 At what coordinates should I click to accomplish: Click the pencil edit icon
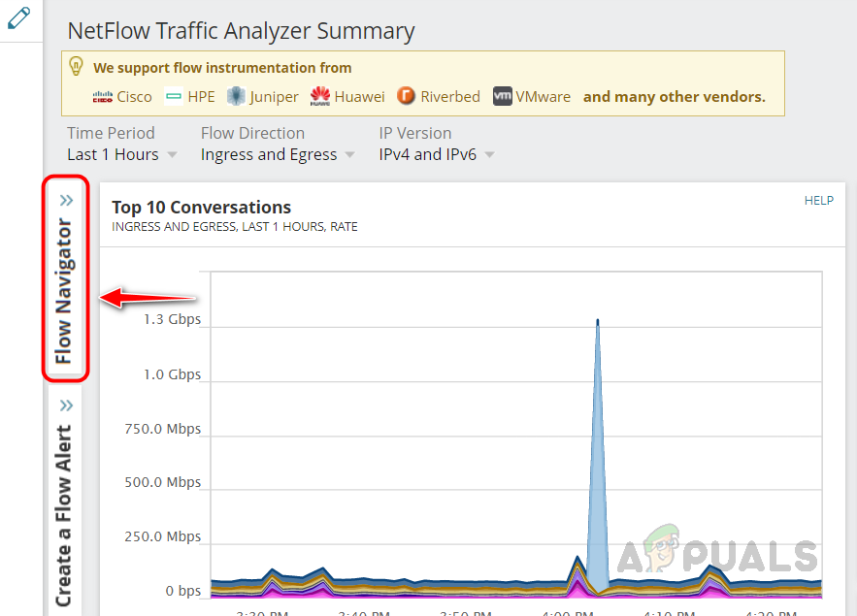(x=18, y=18)
